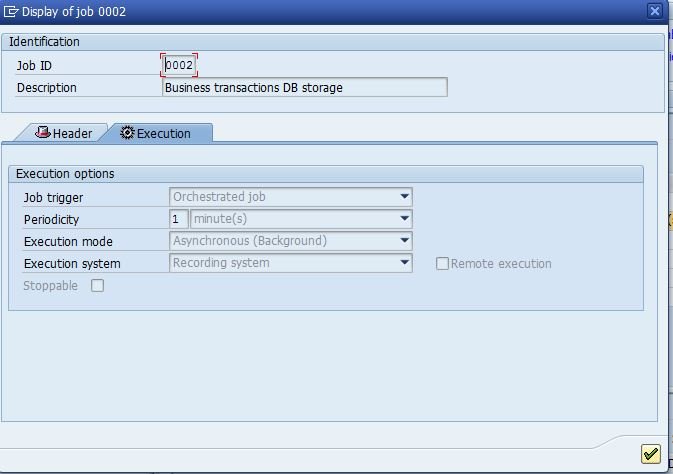Click the 'Description' label
The image size is (673, 474).
click(x=47, y=88)
